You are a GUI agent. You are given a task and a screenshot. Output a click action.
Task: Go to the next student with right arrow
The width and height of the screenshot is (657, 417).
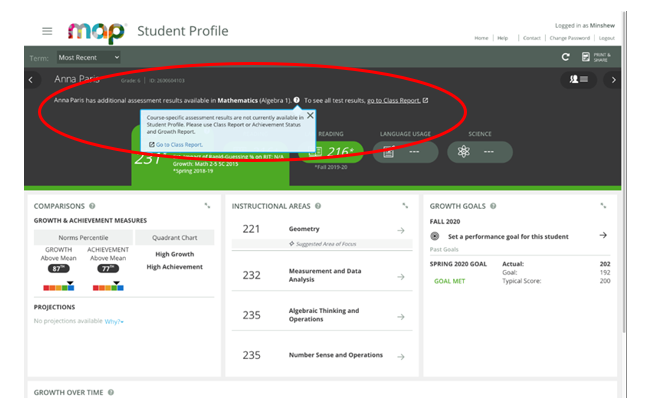click(x=612, y=80)
